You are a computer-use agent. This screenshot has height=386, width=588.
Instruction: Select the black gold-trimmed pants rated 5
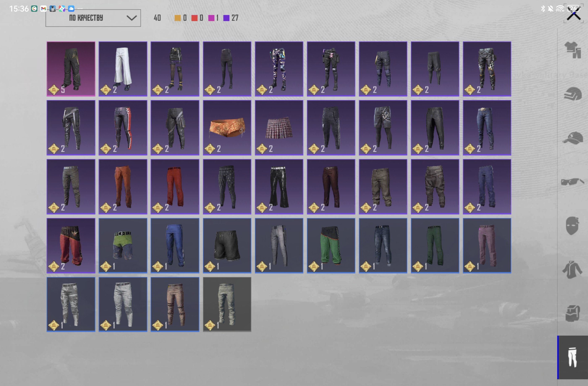click(71, 69)
